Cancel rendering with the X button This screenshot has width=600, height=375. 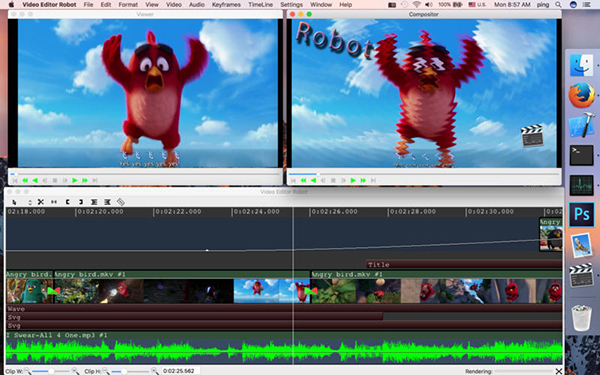(x=559, y=371)
